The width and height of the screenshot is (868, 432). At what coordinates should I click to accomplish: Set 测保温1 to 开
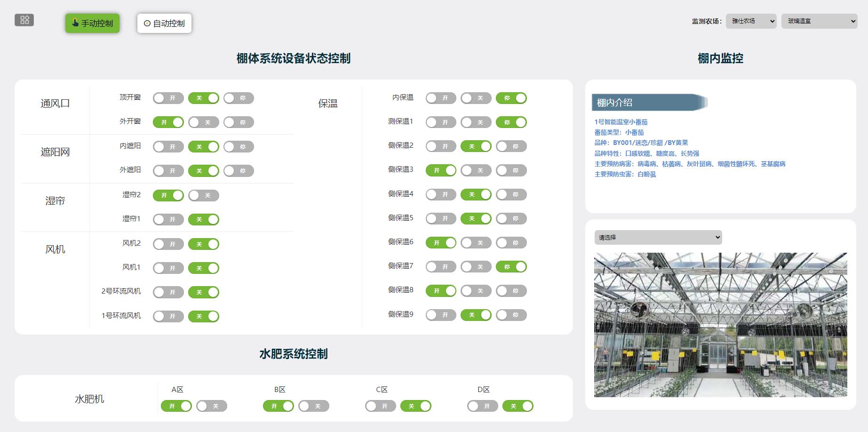click(x=441, y=122)
